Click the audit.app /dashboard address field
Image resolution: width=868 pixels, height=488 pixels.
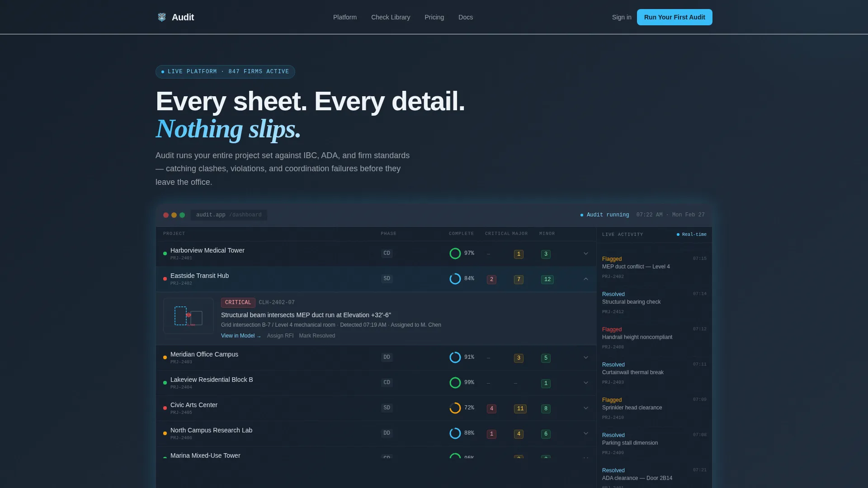(229, 215)
